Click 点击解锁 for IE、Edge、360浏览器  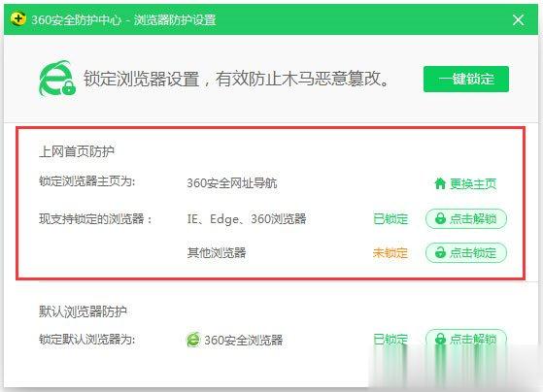tap(466, 218)
